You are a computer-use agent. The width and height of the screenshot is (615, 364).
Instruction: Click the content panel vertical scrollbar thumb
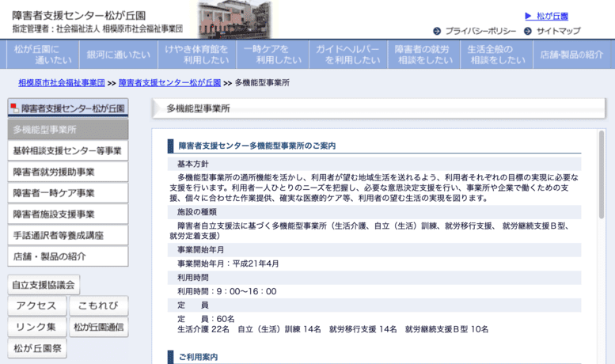tap(602, 175)
